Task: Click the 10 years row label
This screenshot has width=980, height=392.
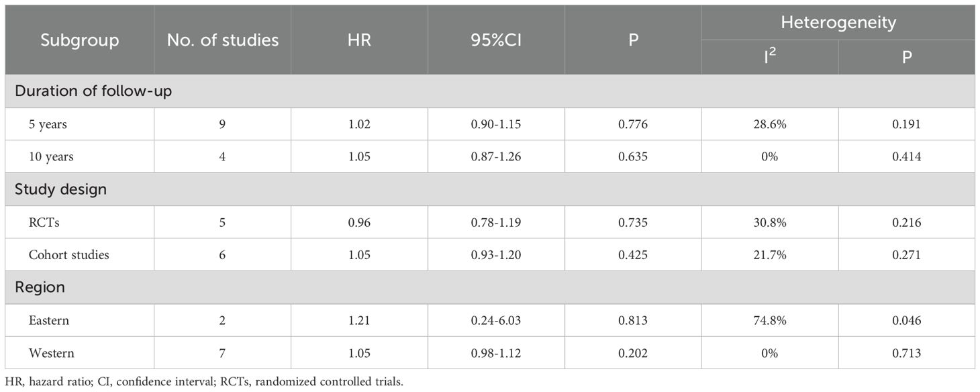Action: pos(50,157)
